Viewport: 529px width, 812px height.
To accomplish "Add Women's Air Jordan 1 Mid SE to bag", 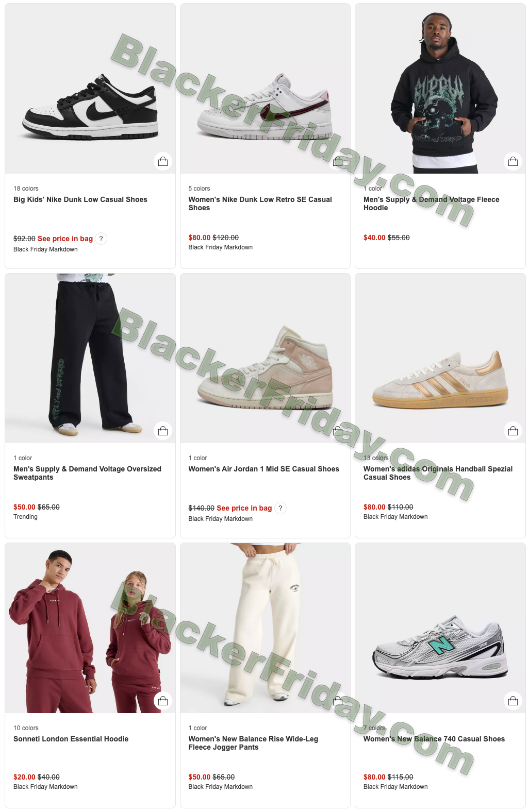I will tap(338, 431).
